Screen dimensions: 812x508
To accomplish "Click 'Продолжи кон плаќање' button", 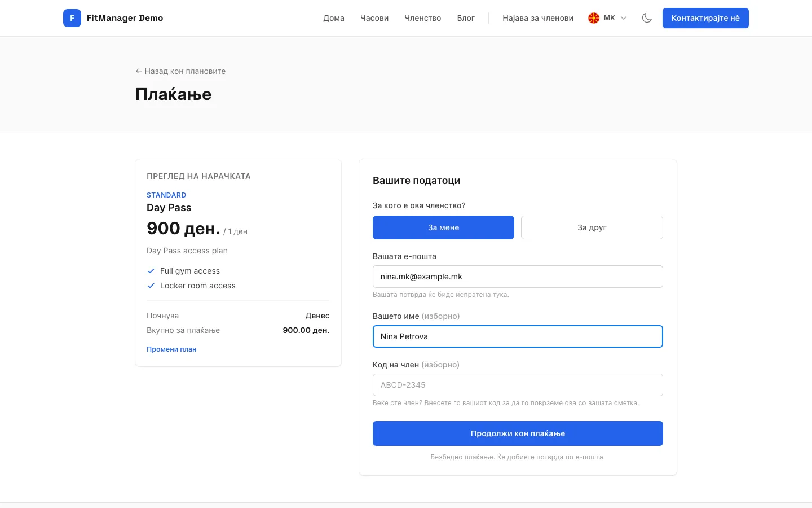I will tap(518, 433).
